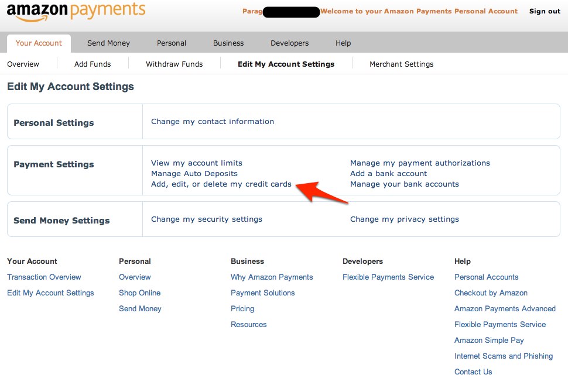Click Transaction Overview footer link
The height and width of the screenshot is (392, 568).
(x=44, y=277)
